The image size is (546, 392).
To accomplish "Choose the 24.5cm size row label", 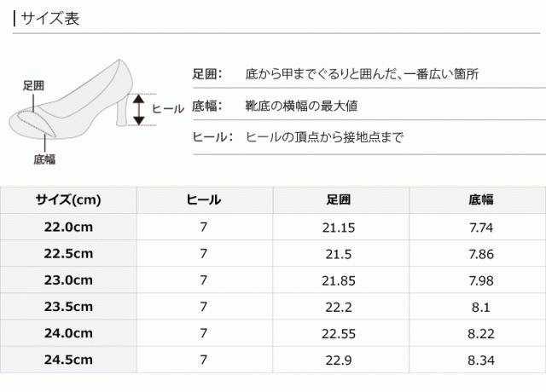I will point(68,360).
